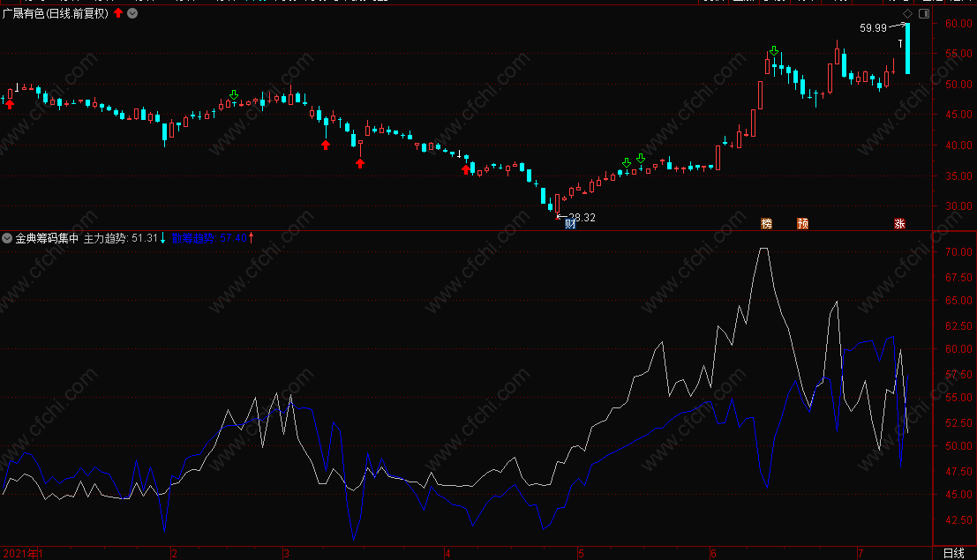977x560 pixels.
Task: Expand the 金典筹码集中 indicator dropdown
Action: pos(7,238)
